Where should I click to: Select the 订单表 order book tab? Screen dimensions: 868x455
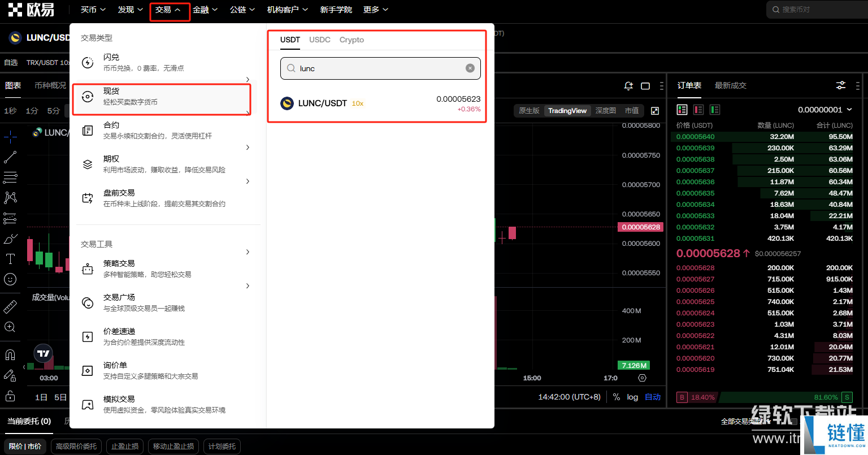(x=689, y=85)
